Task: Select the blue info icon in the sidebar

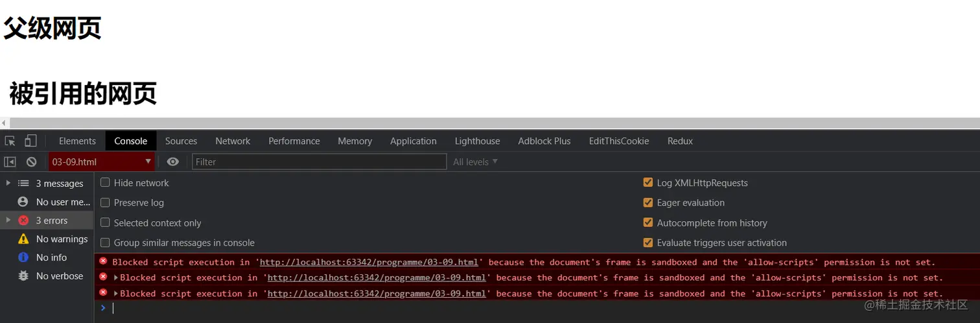Action: pos(23,257)
